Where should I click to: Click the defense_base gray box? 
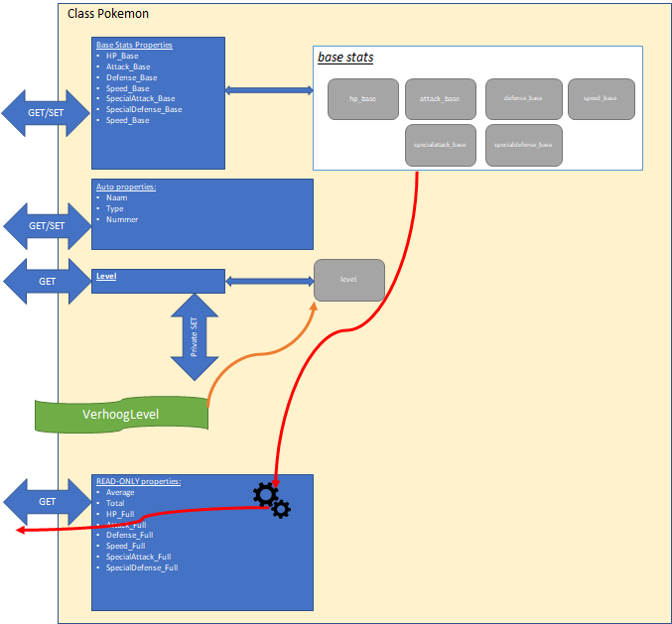523,99
